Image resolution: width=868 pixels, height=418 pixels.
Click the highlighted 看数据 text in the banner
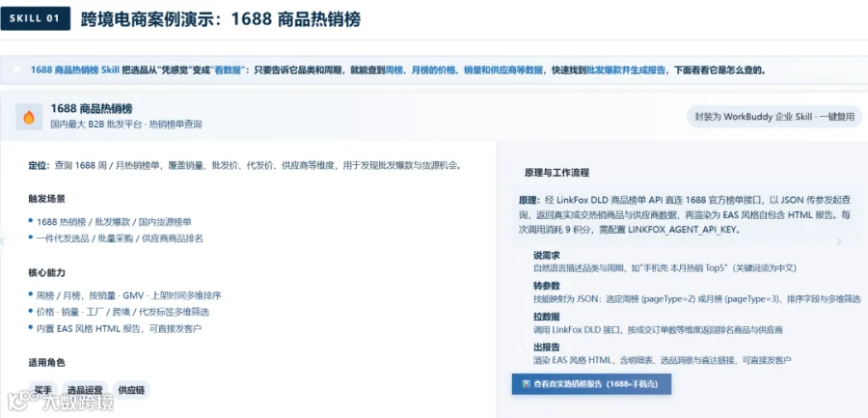point(228,70)
